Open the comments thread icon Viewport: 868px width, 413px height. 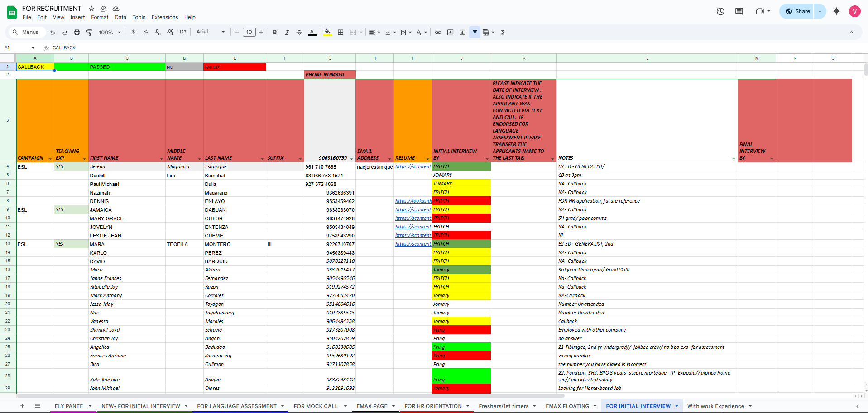[739, 11]
